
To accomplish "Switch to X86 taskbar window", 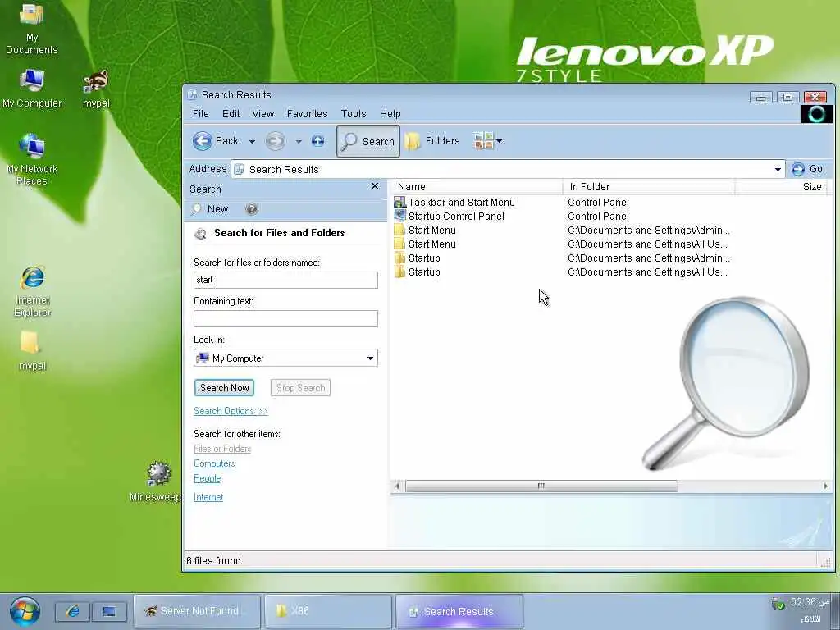I will coord(328,610).
